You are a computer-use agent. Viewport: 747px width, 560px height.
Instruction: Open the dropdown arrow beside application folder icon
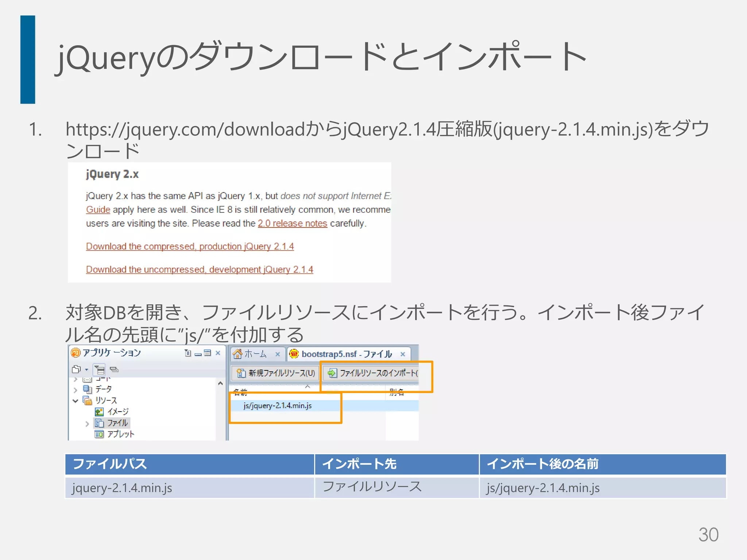(x=86, y=370)
